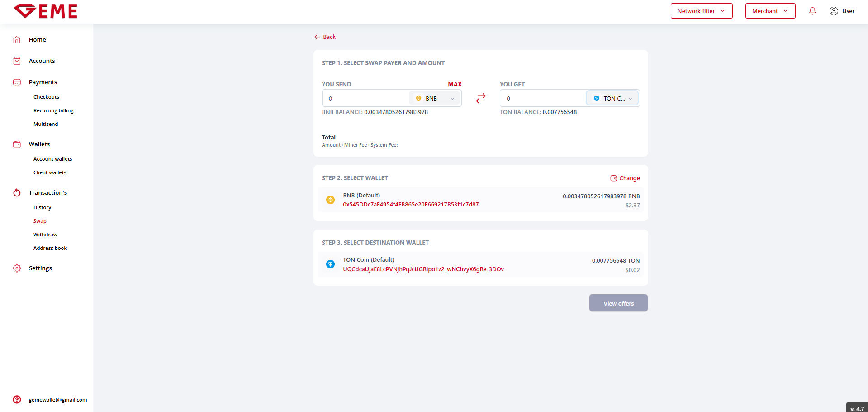Click MAX to send full balance

click(x=455, y=84)
